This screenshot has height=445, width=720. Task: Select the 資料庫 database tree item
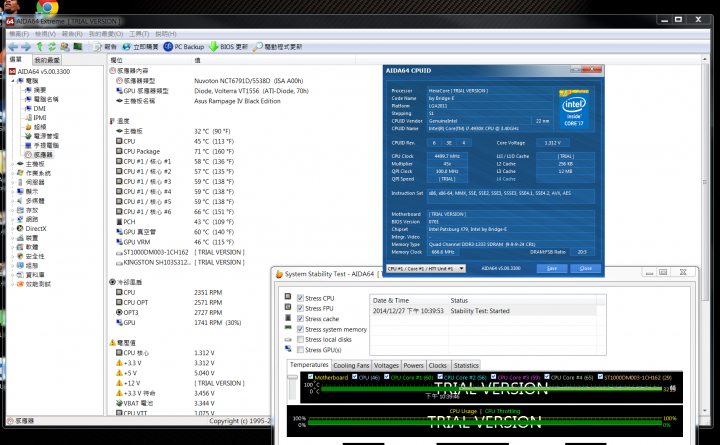(x=35, y=275)
